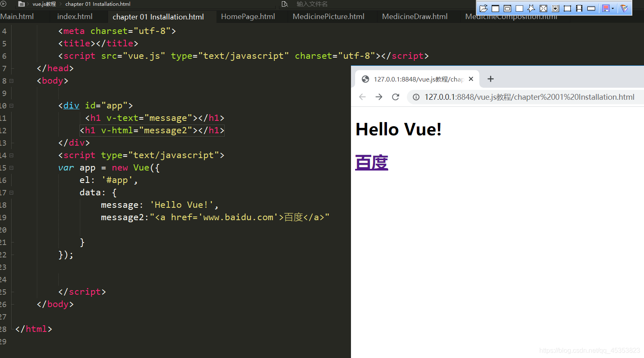644x358 pixels.
Task: Click the '#app' el value in code
Action: tap(117, 180)
